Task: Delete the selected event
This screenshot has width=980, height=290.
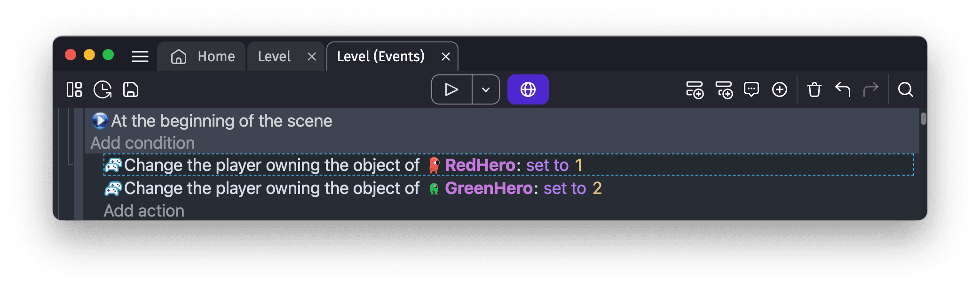Action: tap(815, 89)
